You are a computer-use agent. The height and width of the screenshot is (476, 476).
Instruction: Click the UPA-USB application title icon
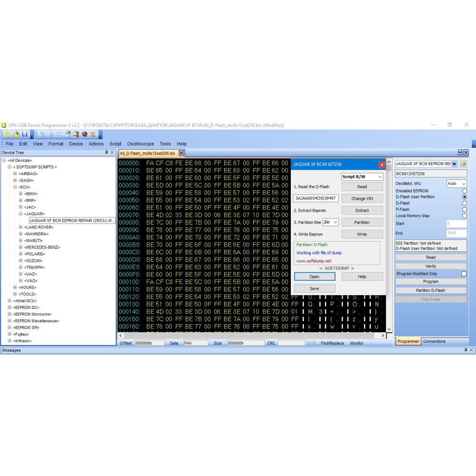4,125
